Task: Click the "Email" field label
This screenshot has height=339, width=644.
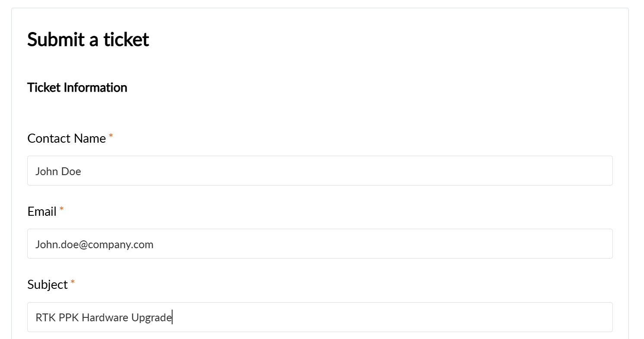Action: pos(42,211)
